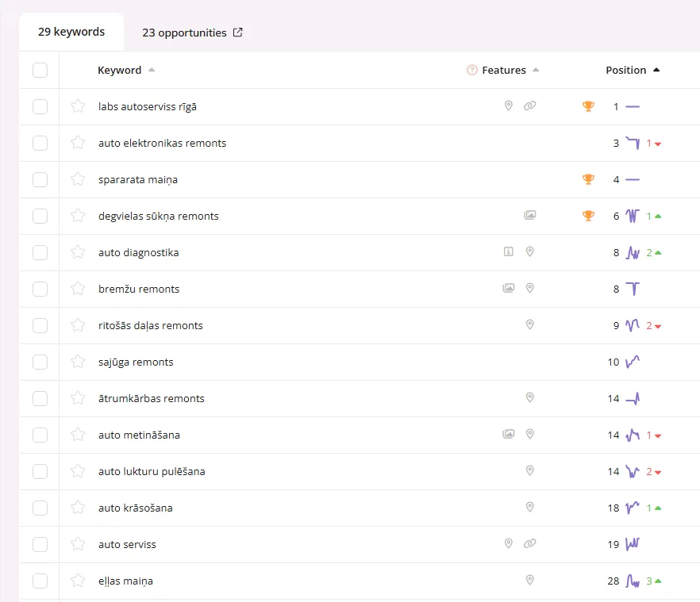Click position value 19 for 'auto serviss'
This screenshot has height=602, width=700.
point(613,544)
